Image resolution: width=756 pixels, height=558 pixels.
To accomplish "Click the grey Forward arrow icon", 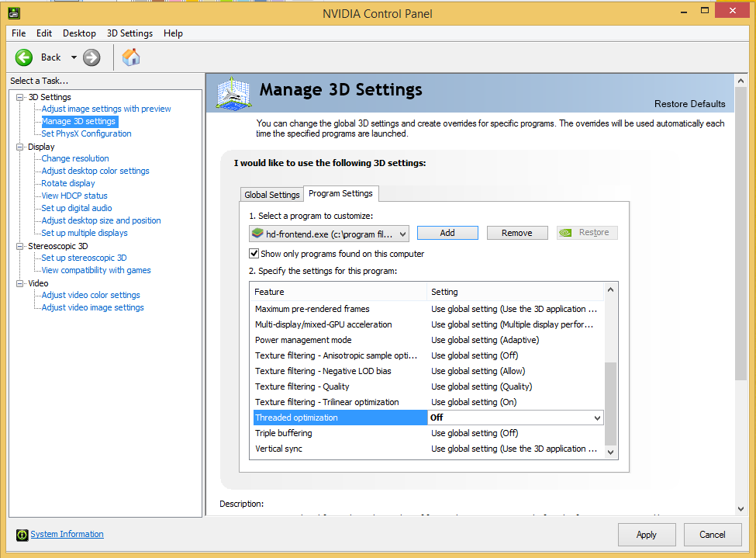I will point(91,57).
